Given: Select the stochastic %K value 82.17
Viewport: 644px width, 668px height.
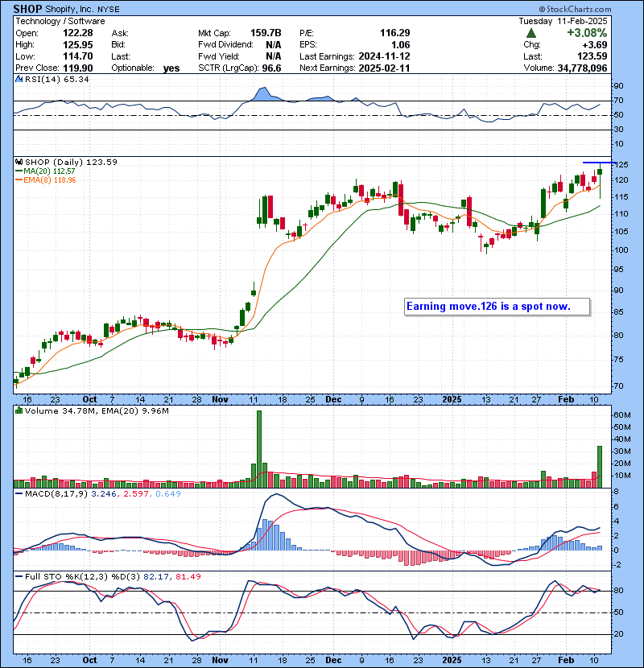Looking at the screenshot, I should tap(156, 576).
